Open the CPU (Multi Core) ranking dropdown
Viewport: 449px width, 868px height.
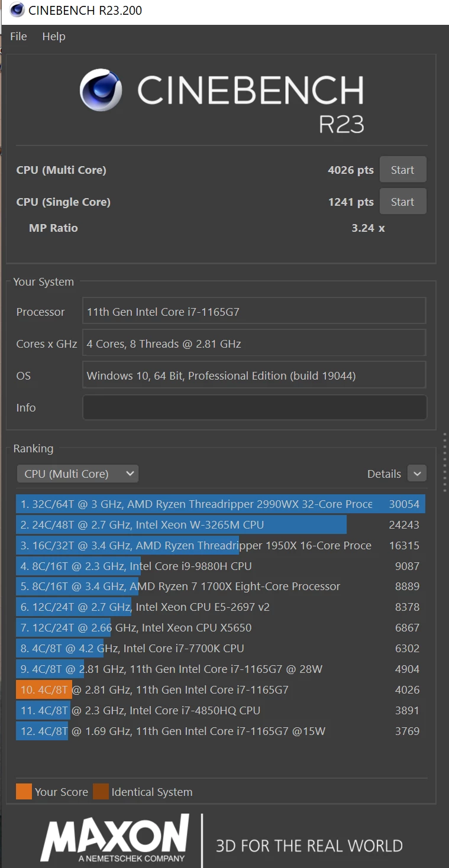coord(77,474)
